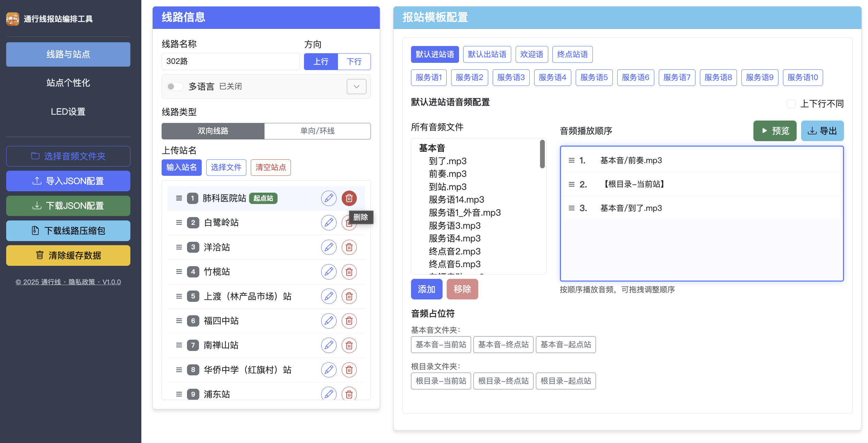Start audio preview with 预览 play button

[775, 131]
